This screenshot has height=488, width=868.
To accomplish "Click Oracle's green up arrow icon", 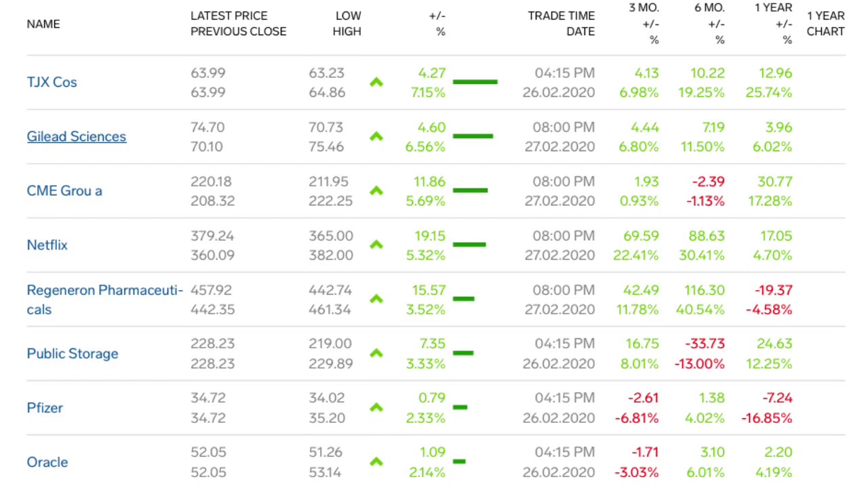I will (x=376, y=462).
